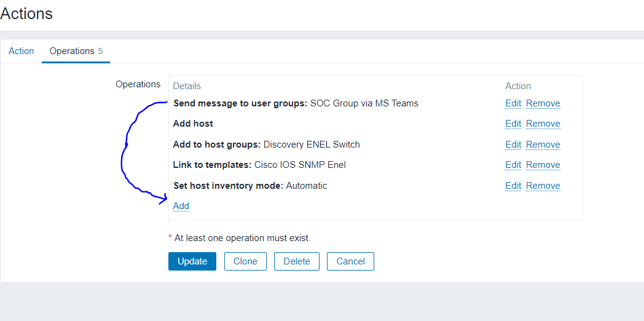Remove the Link to templates operation

coord(543,165)
